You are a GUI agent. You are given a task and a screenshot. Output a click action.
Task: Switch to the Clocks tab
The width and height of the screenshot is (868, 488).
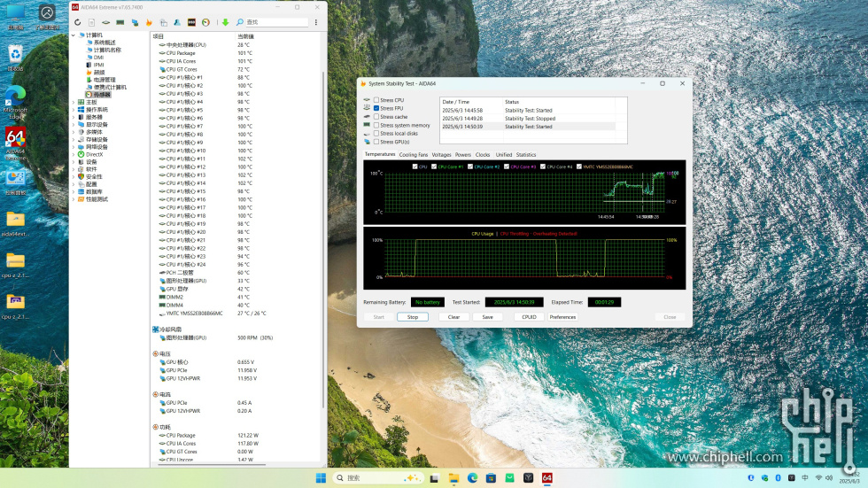coord(483,155)
